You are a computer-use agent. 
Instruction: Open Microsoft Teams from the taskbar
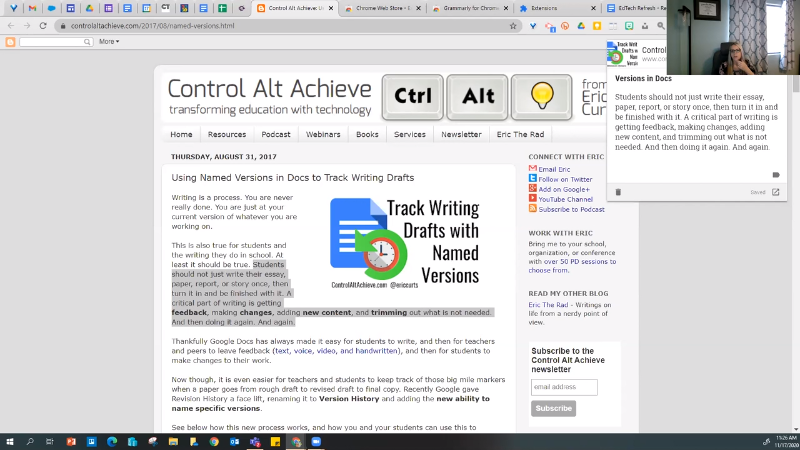coord(255,442)
